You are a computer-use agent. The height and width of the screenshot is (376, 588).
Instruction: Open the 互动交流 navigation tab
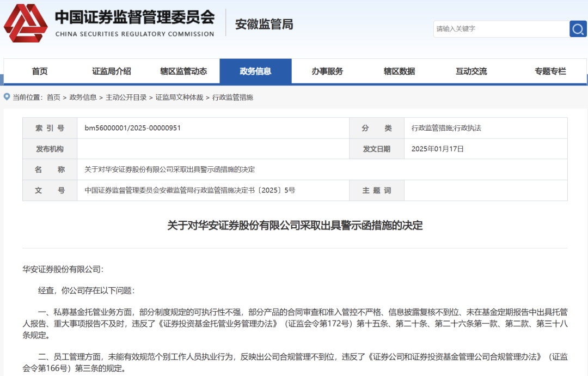point(471,71)
